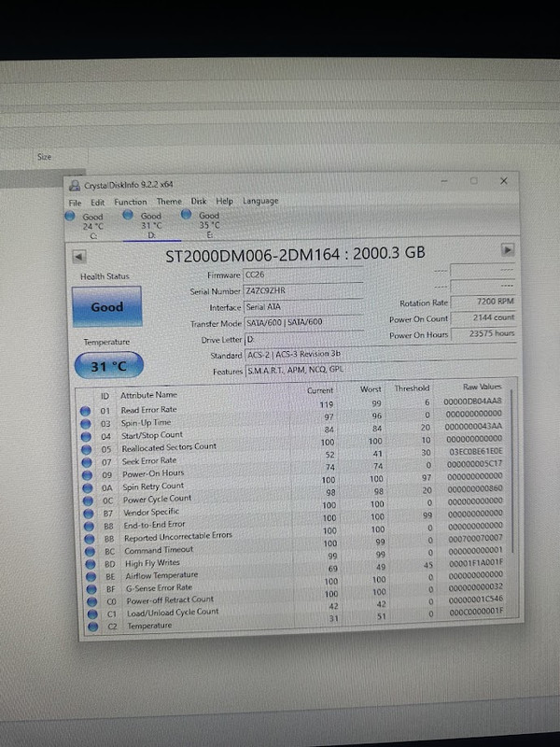Click the Threshold column header
Image resolution: width=560 pixels, height=747 pixels.
tap(412, 388)
